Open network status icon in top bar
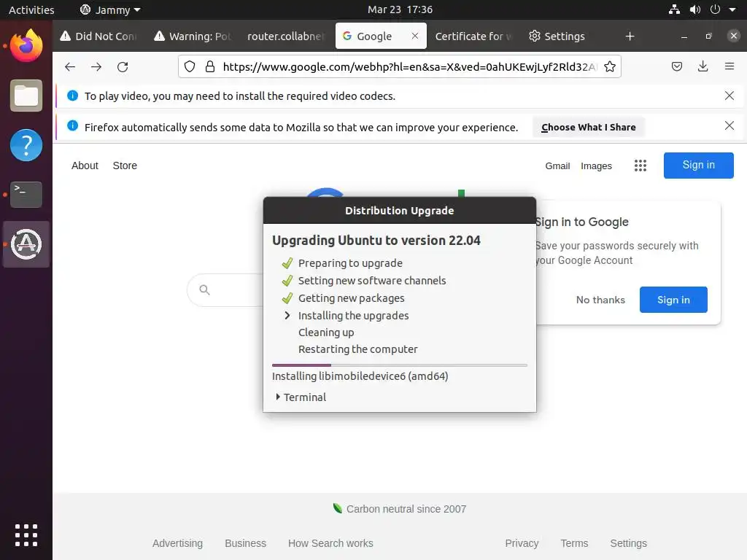The width and height of the screenshot is (747, 560). (674, 9)
